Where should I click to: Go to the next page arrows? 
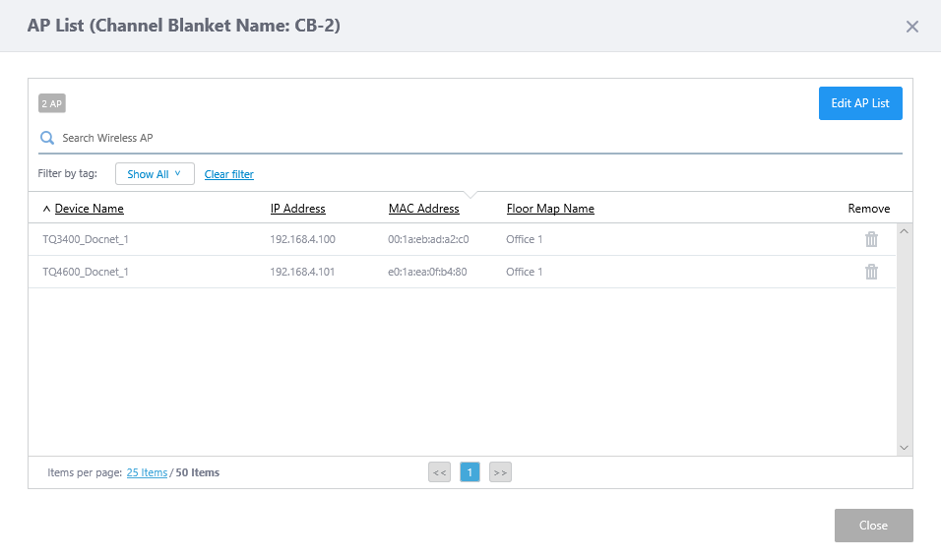point(500,472)
